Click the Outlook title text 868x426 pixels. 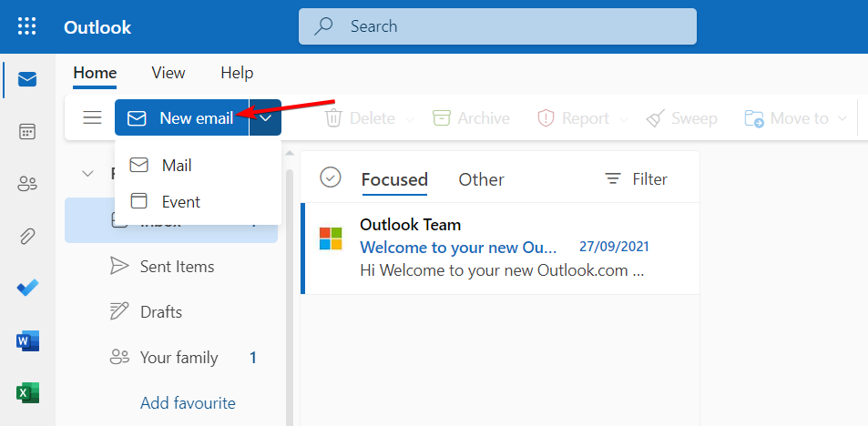97,27
